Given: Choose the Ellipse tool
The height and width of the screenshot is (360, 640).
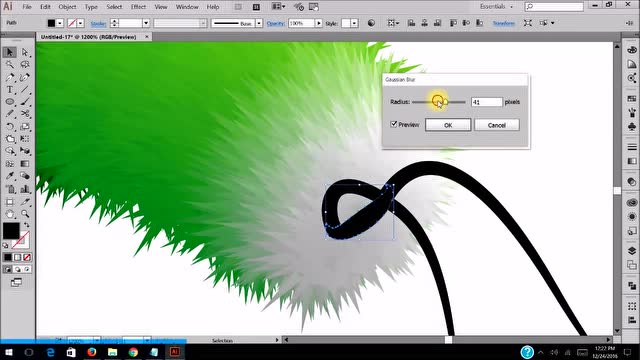Looking at the screenshot, I should coord(10,102).
